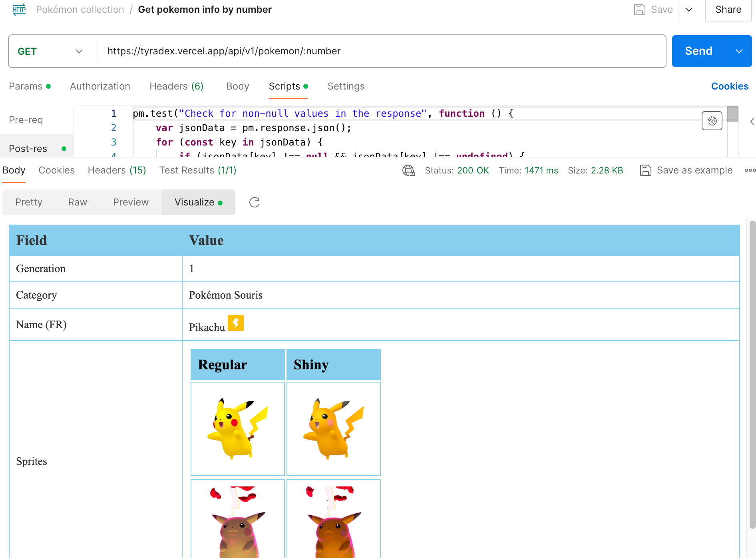Click the Generation value cell
The width and height of the screenshot is (756, 558).
pyautogui.click(x=461, y=269)
